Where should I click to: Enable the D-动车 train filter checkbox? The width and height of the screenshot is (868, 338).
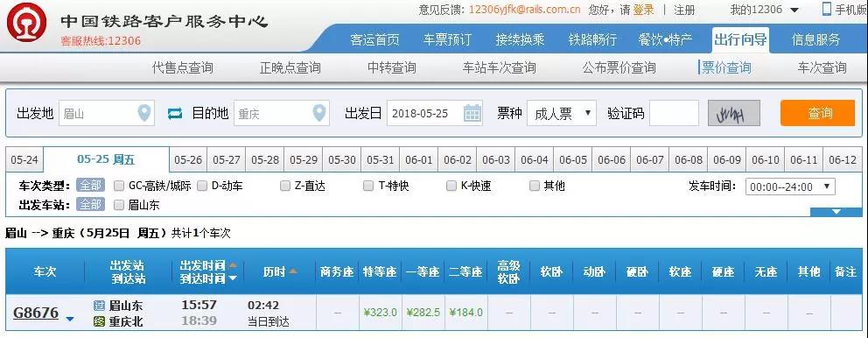(x=202, y=186)
